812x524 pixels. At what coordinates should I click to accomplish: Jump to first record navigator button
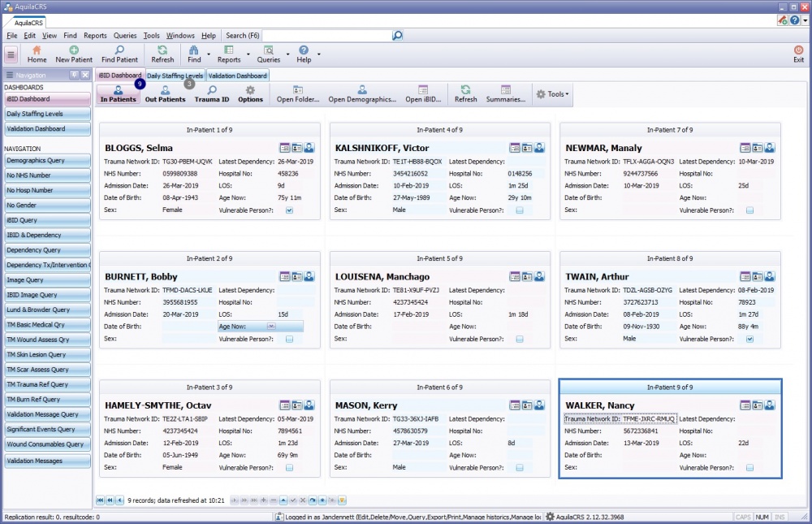click(101, 500)
